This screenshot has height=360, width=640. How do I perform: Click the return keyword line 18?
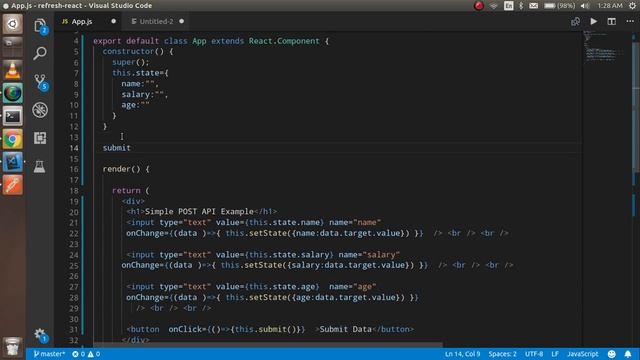pyautogui.click(x=126, y=190)
